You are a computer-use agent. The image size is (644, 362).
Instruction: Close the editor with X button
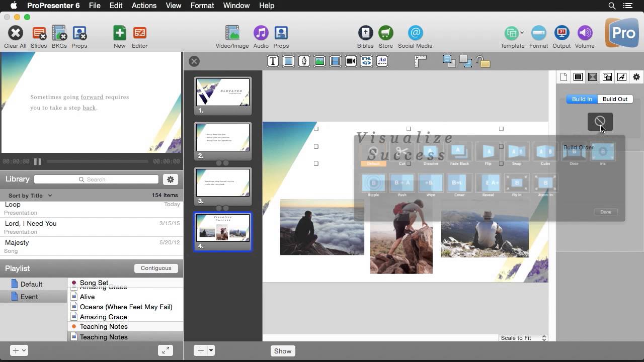(x=194, y=61)
